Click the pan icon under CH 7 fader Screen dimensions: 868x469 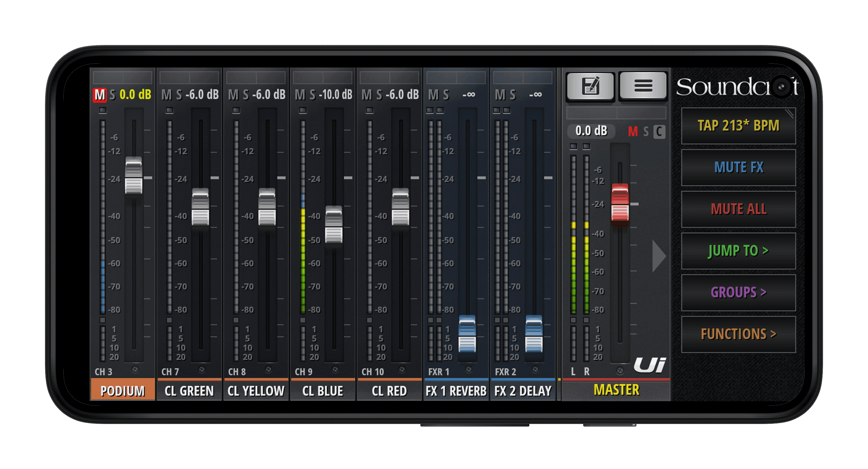coord(201,369)
